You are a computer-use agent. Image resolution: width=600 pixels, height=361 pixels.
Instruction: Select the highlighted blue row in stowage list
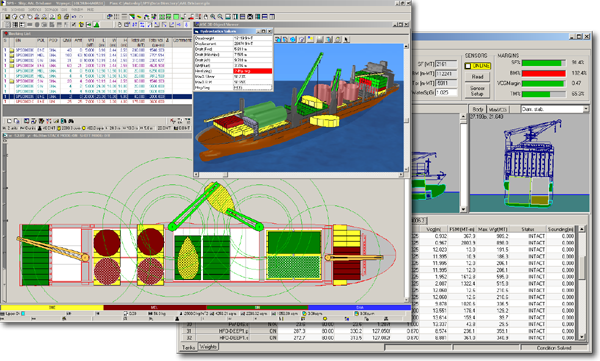97,97
